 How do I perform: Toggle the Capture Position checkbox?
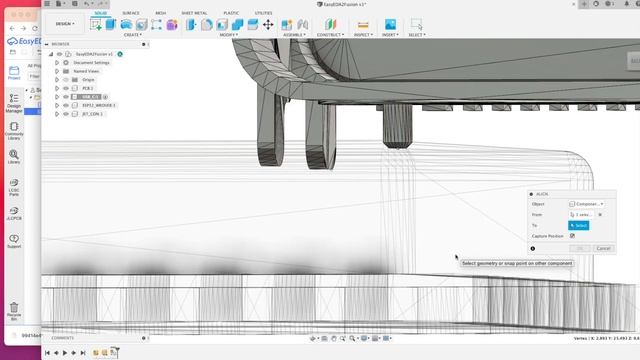click(572, 236)
